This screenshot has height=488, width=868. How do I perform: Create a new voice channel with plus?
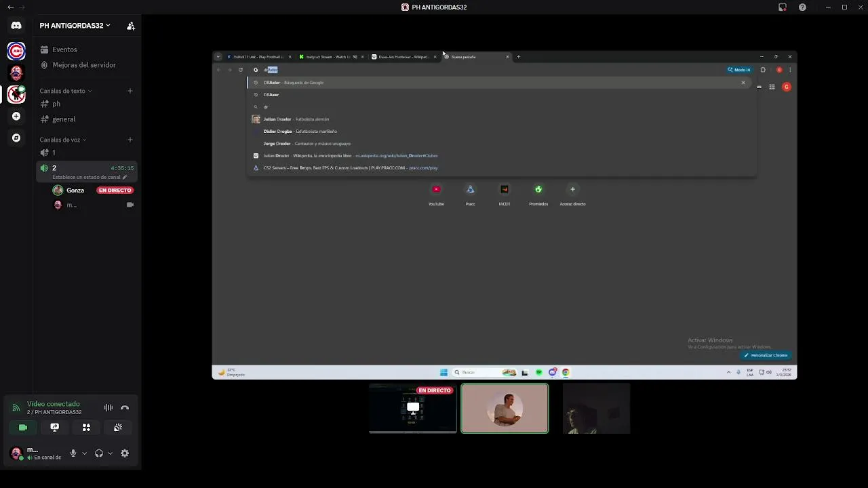[x=130, y=140]
